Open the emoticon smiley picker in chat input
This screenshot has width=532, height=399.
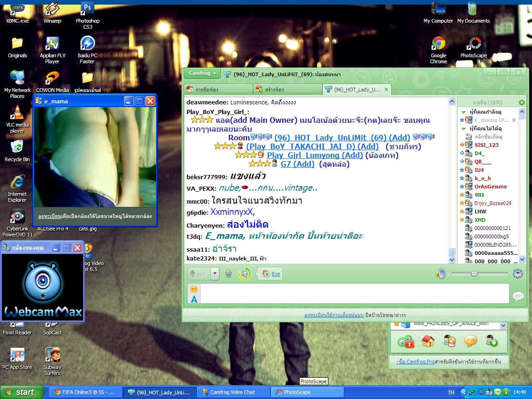(194, 290)
